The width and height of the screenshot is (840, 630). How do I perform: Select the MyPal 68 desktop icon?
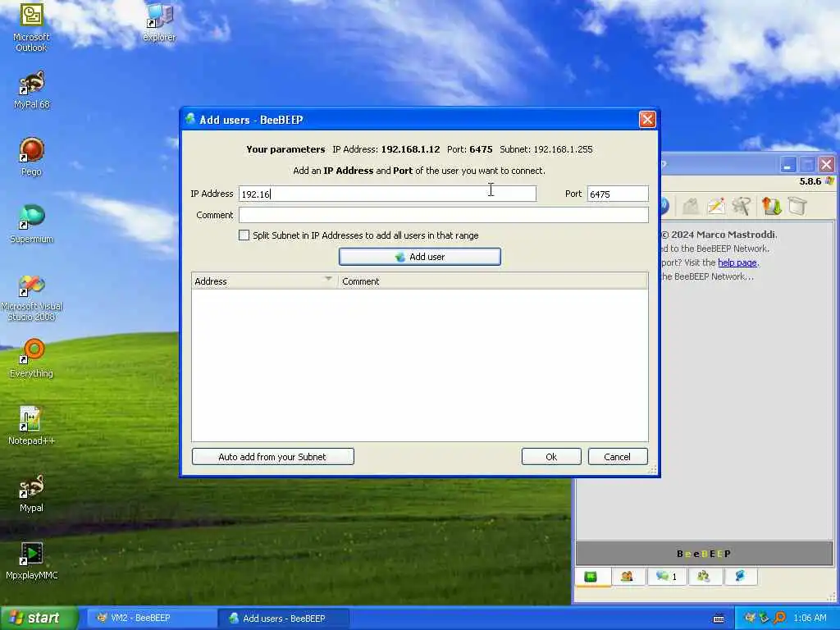pyautogui.click(x=32, y=90)
